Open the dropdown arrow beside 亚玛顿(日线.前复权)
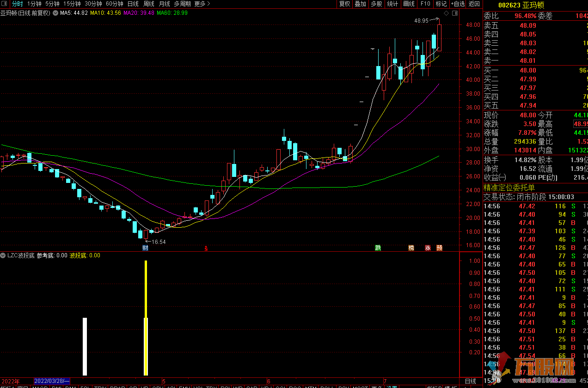Image resolution: width=588 pixels, height=388 pixels. 55,13
